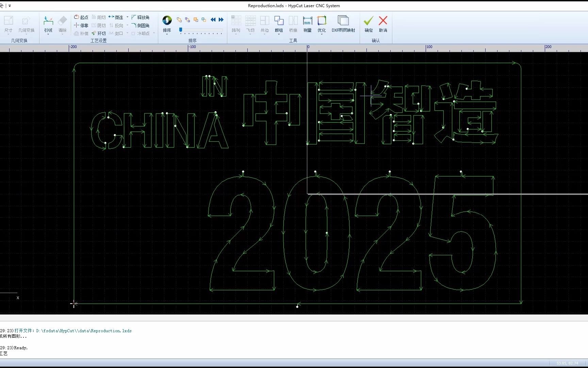Click the blue fast-forward double-arrow icon
588x368 pixels.
click(x=221, y=20)
